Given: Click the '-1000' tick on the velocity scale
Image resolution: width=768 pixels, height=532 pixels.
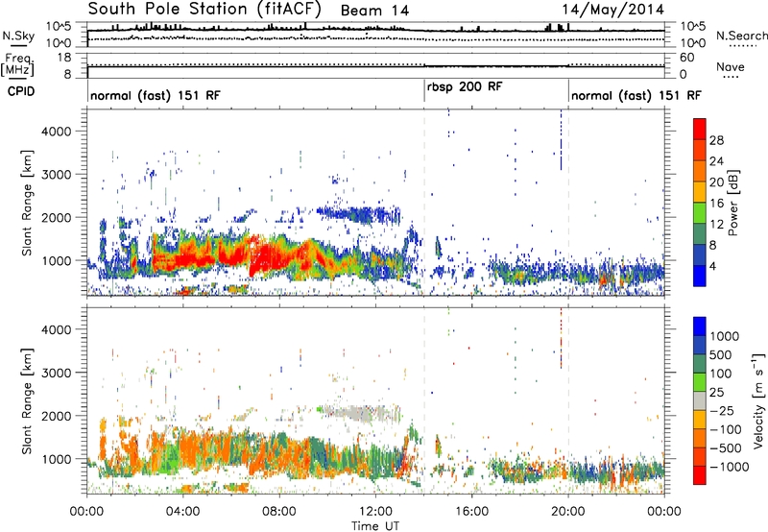Looking at the screenshot, I should [x=730, y=467].
